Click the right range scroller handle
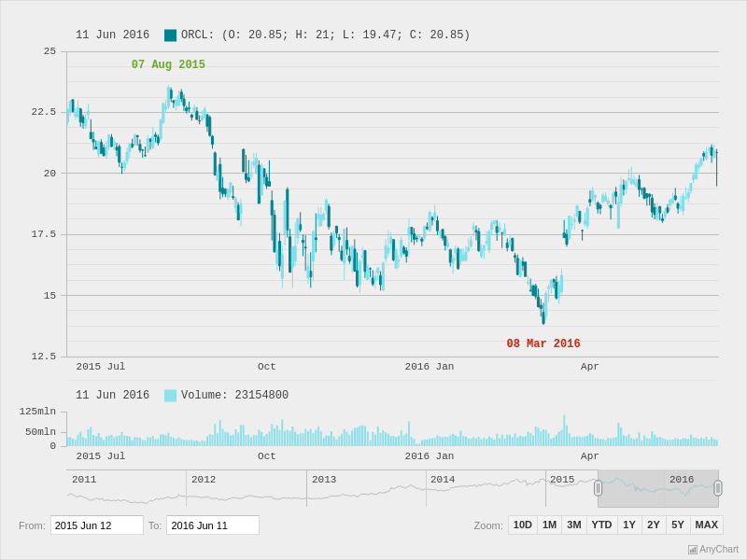 point(718,488)
